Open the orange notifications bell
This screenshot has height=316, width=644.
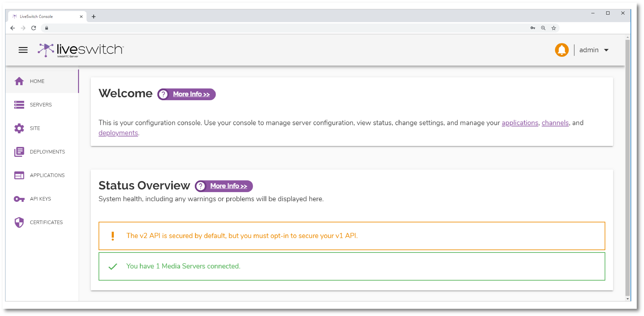point(562,50)
